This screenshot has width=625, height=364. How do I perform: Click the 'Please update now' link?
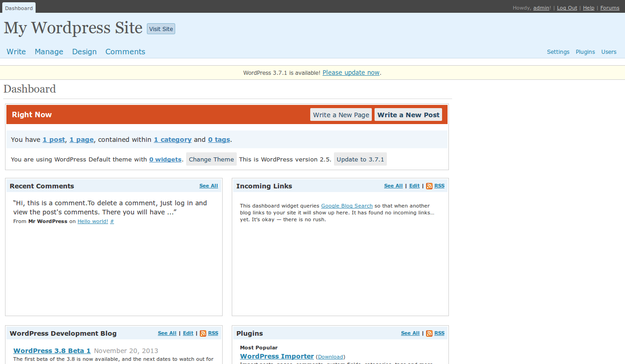click(351, 73)
